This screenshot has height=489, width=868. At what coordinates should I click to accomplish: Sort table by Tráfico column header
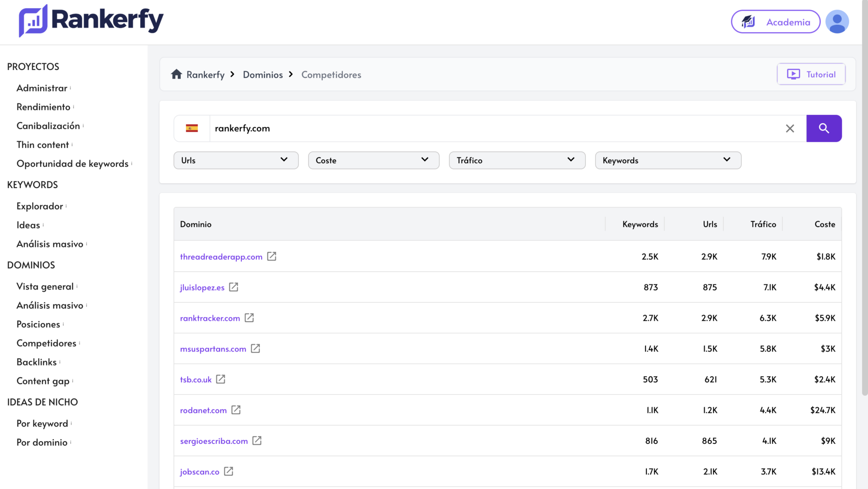[763, 224]
